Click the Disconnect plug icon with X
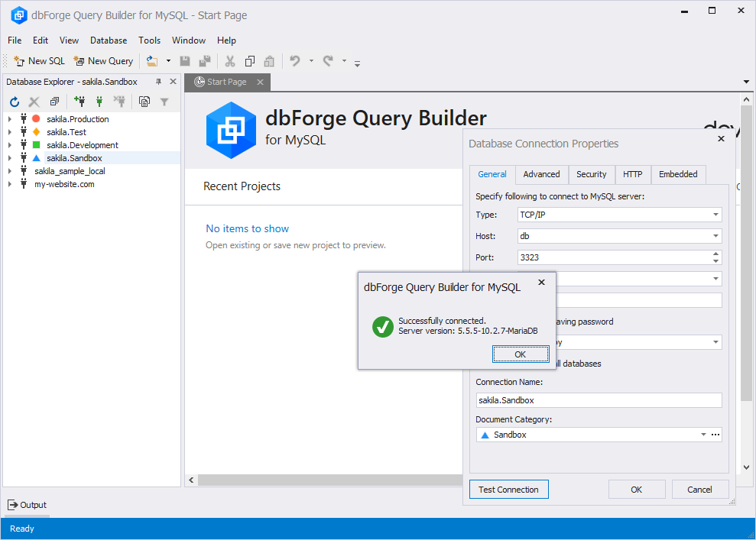This screenshot has height=540, width=756. (x=119, y=102)
